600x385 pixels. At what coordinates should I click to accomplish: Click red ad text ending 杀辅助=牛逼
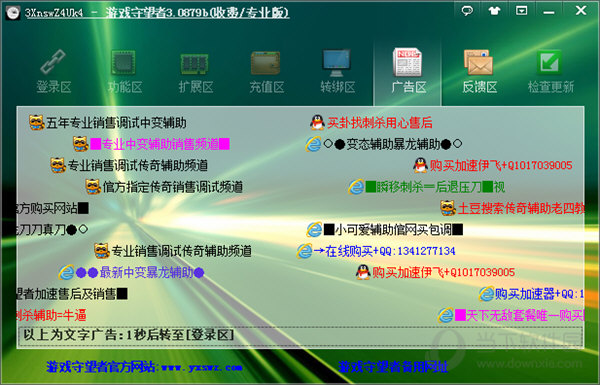click(51, 315)
